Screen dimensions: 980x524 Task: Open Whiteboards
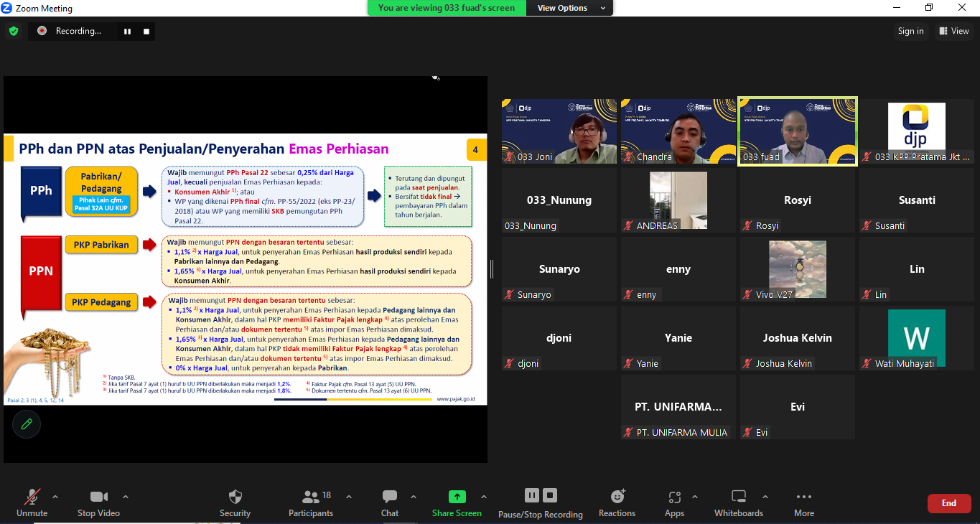coord(738,497)
